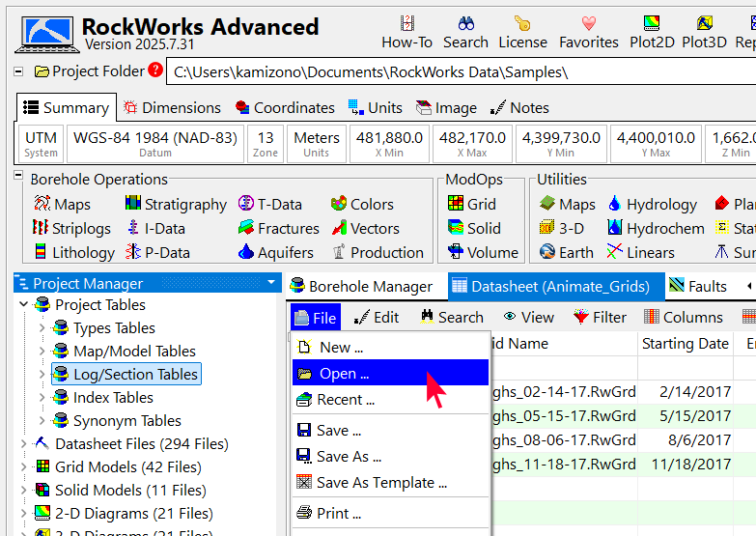
Task: Open the Hydrology utilities tool
Action: tap(656, 204)
